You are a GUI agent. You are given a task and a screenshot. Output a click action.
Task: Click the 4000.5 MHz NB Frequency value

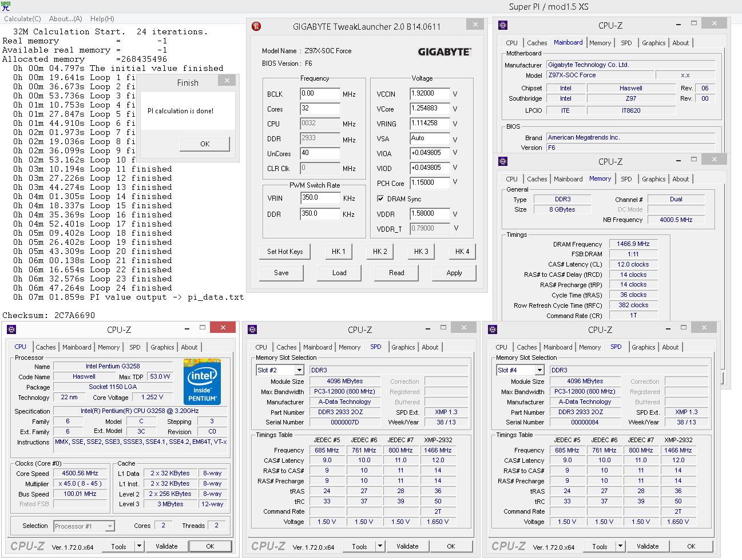[x=676, y=220]
